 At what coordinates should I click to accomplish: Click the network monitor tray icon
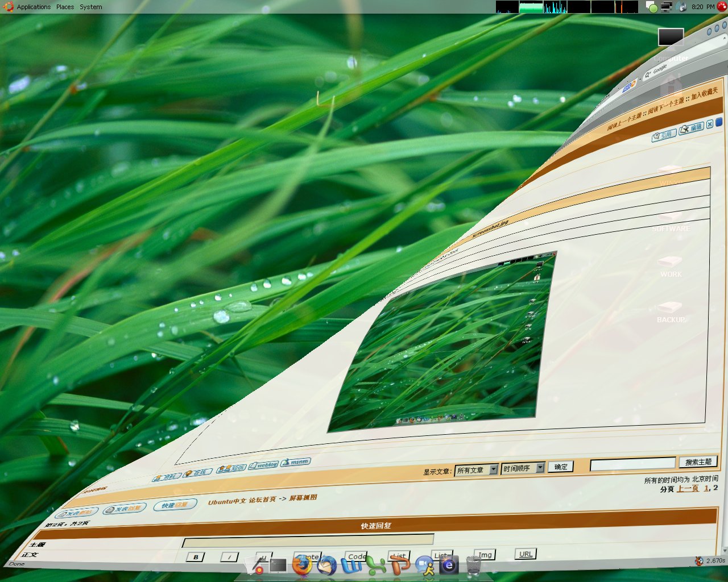(667, 7)
